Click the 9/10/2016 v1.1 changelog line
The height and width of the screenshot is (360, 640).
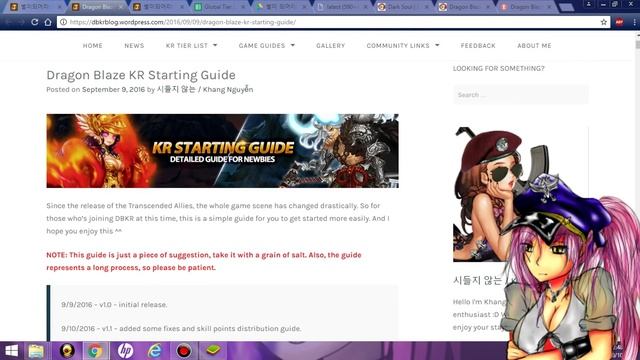click(181, 329)
